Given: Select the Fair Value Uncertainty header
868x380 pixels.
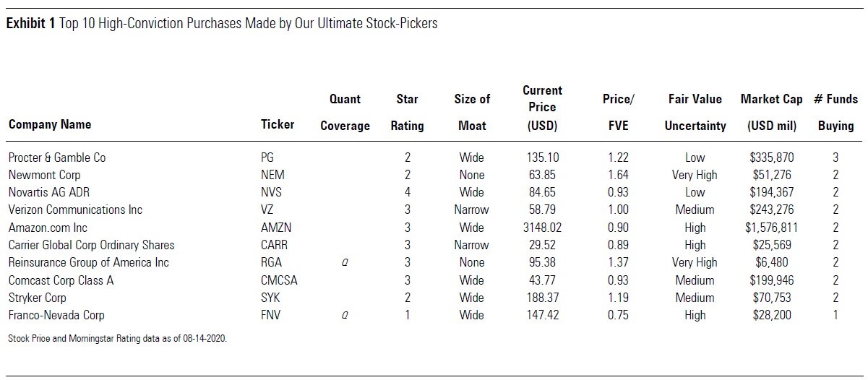Looking at the screenshot, I should pyautogui.click(x=695, y=112).
